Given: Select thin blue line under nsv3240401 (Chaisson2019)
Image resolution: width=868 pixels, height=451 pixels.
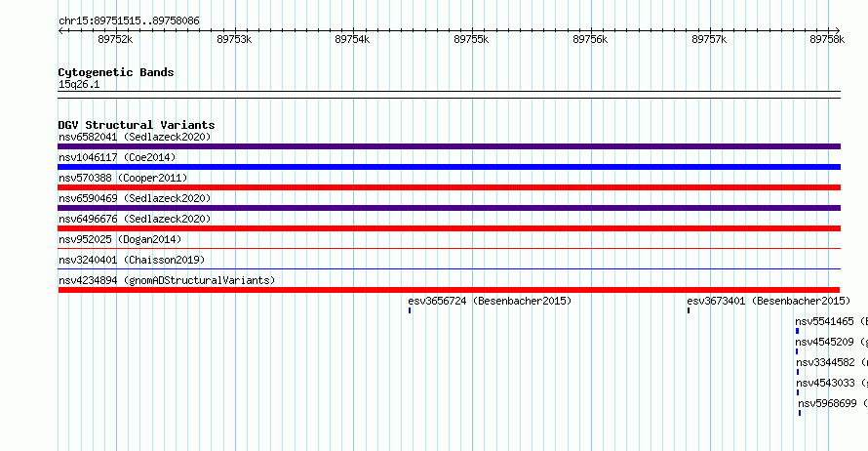Looking at the screenshot, I should 449,269.
